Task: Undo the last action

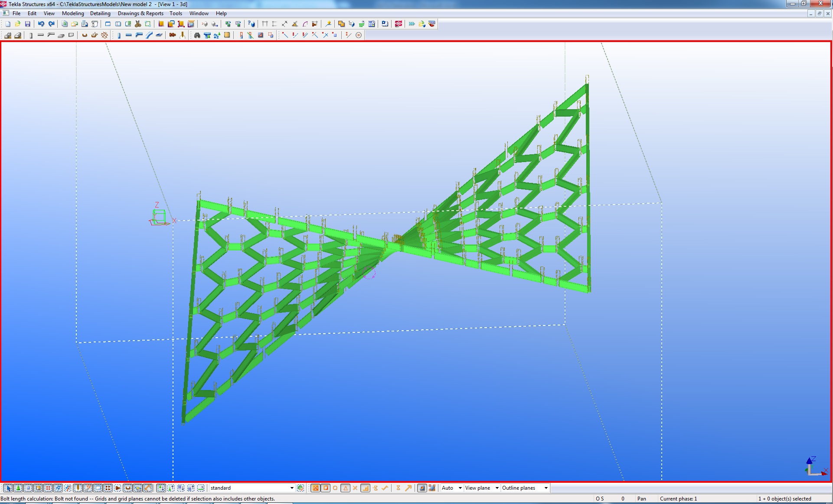Action: pos(41,24)
